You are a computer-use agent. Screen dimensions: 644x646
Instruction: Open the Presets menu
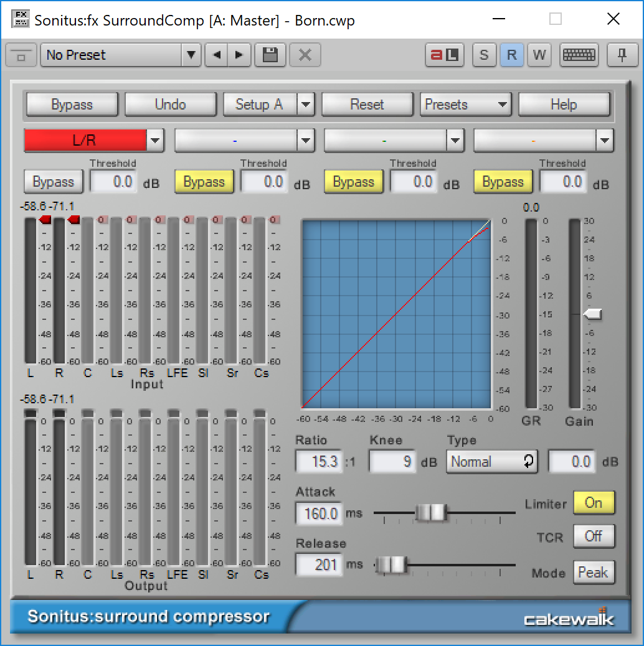point(465,104)
